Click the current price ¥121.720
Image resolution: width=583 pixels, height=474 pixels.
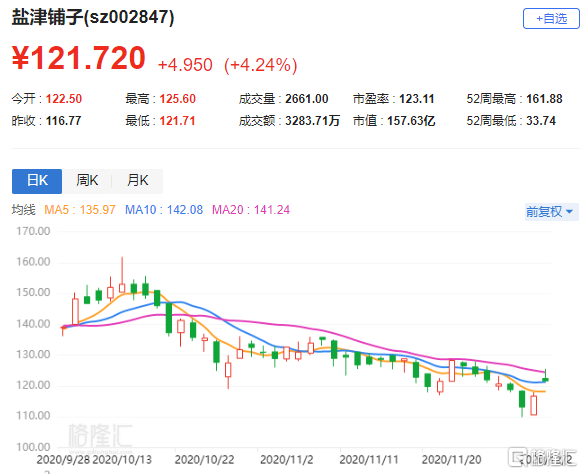pos(78,58)
